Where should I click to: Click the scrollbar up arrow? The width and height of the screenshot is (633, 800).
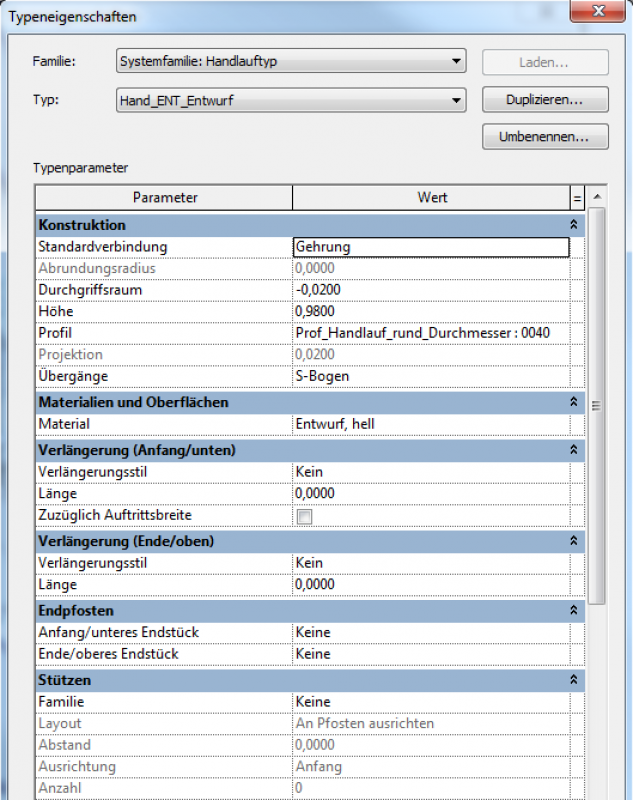tap(597, 197)
